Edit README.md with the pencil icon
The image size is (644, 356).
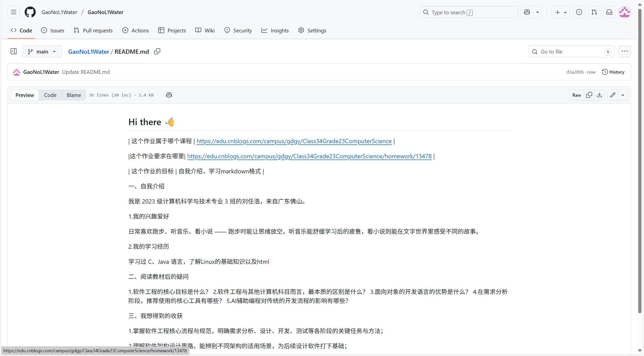pos(613,95)
